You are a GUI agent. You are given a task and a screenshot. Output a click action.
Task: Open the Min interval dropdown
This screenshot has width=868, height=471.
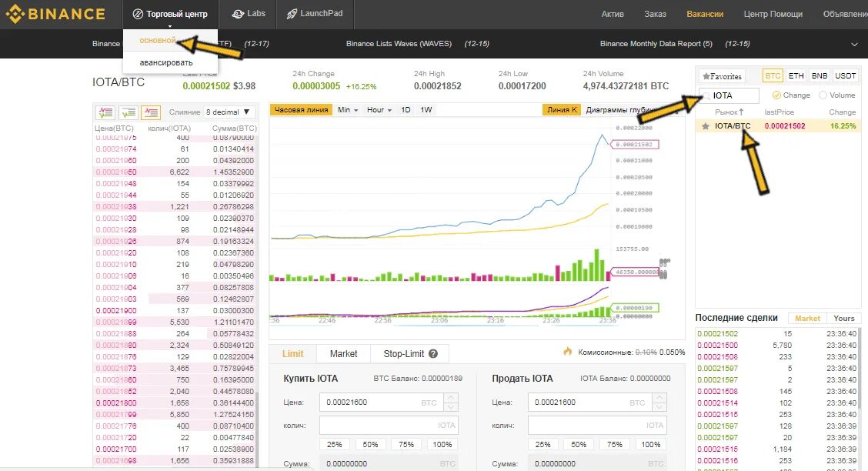point(348,109)
